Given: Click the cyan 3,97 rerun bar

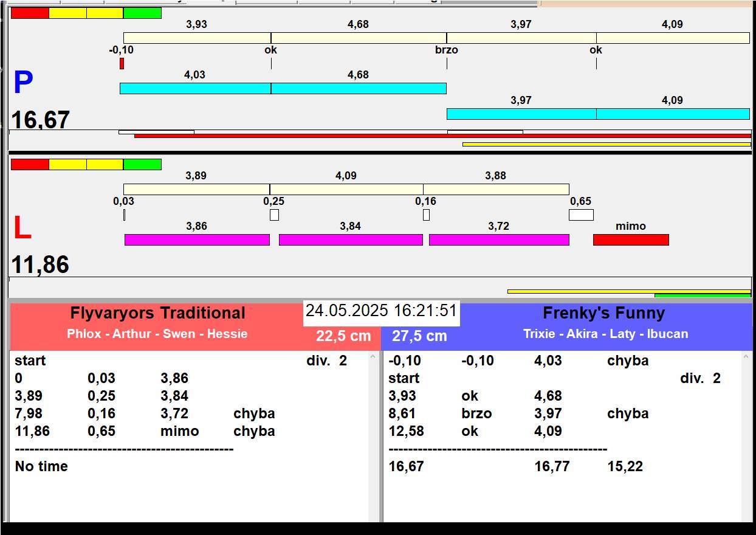Looking at the screenshot, I should (x=521, y=114).
